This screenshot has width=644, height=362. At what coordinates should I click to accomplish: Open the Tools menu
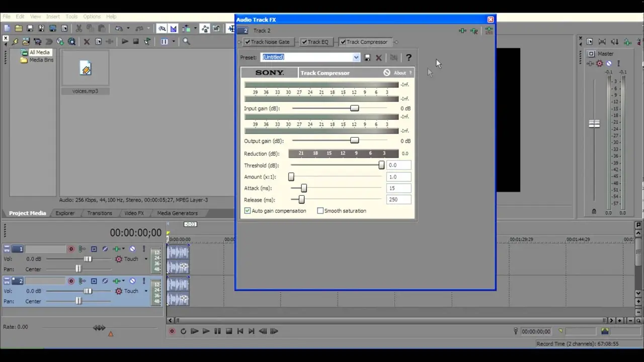pyautogui.click(x=71, y=17)
